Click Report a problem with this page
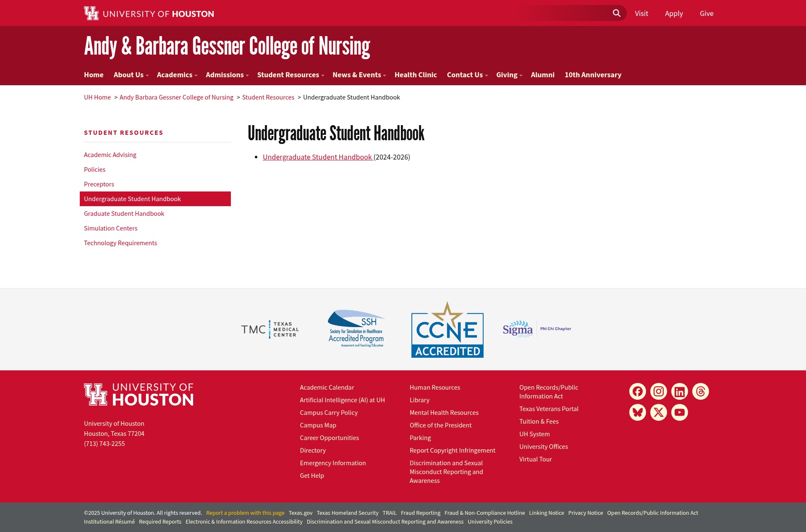Image resolution: width=806 pixels, height=532 pixels. coord(245,513)
